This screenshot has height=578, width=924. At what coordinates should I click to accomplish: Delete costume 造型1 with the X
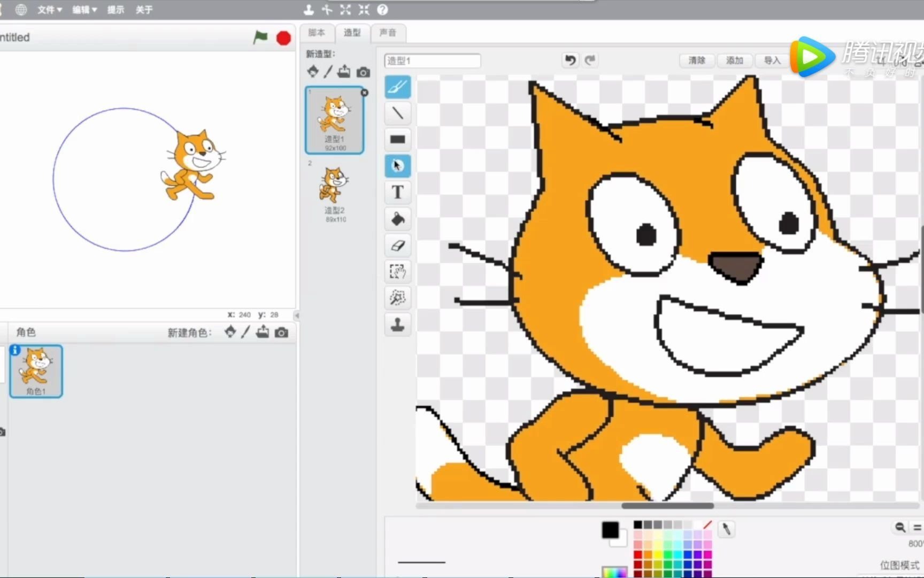pyautogui.click(x=365, y=93)
